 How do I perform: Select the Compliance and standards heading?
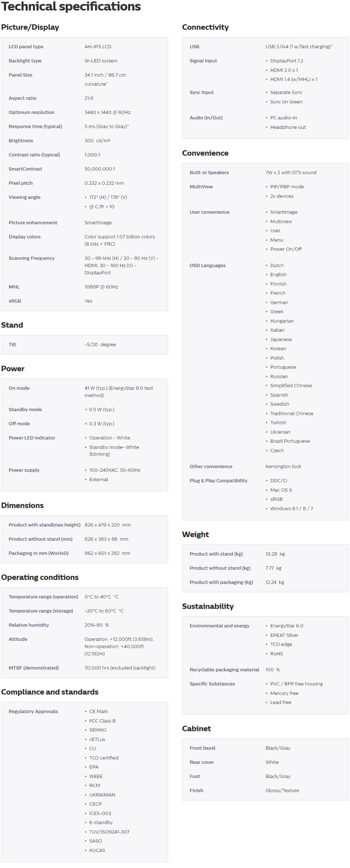coord(50,692)
